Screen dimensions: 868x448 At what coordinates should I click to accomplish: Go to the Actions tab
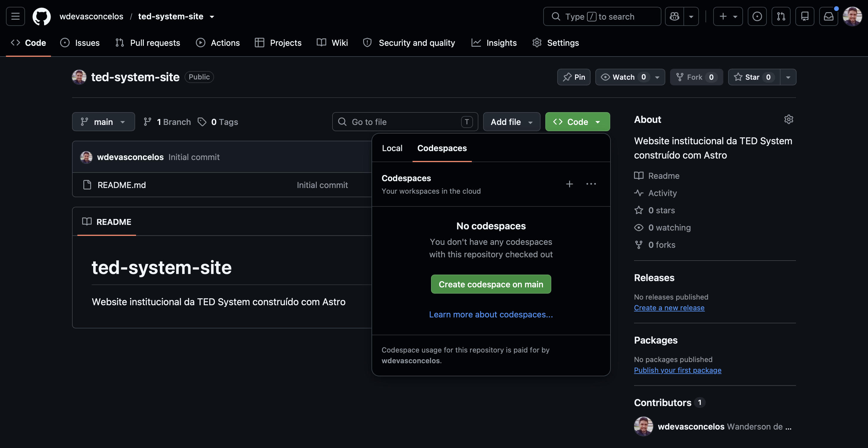point(218,43)
